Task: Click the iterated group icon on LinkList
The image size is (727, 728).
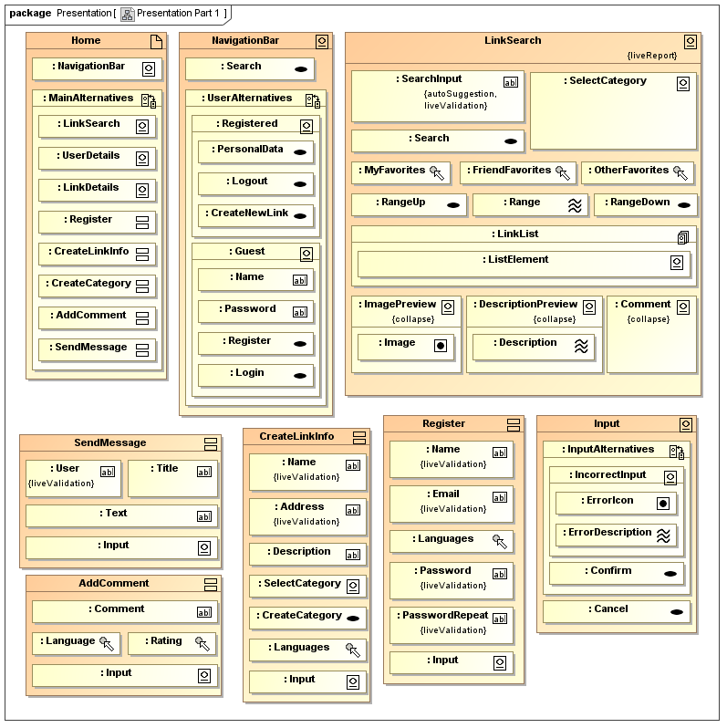Action: point(683,237)
